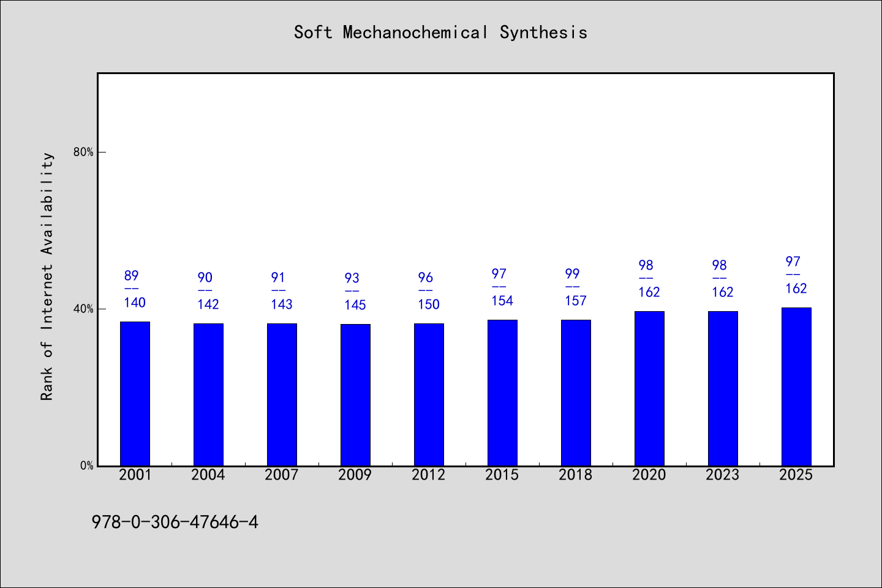Image resolution: width=882 pixels, height=588 pixels.
Task: Click the rank value 89 above 2001 bar
Action: [132, 276]
